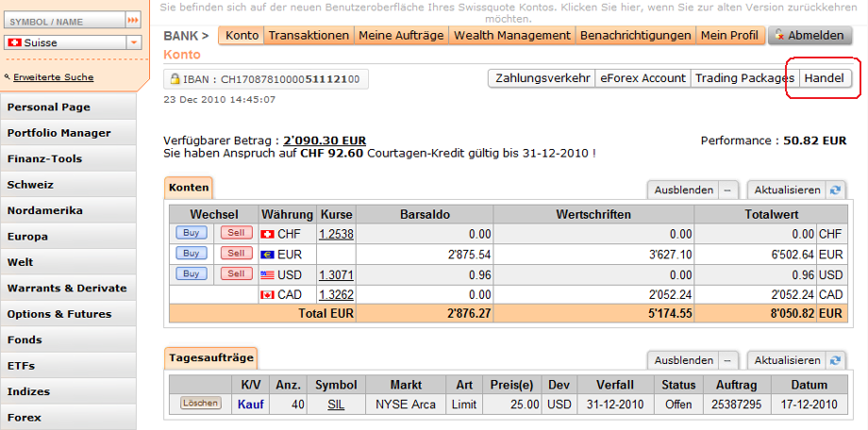This screenshot has width=868, height=430.
Task: Click Aktualisieren in the Konten panel
Action: [786, 190]
